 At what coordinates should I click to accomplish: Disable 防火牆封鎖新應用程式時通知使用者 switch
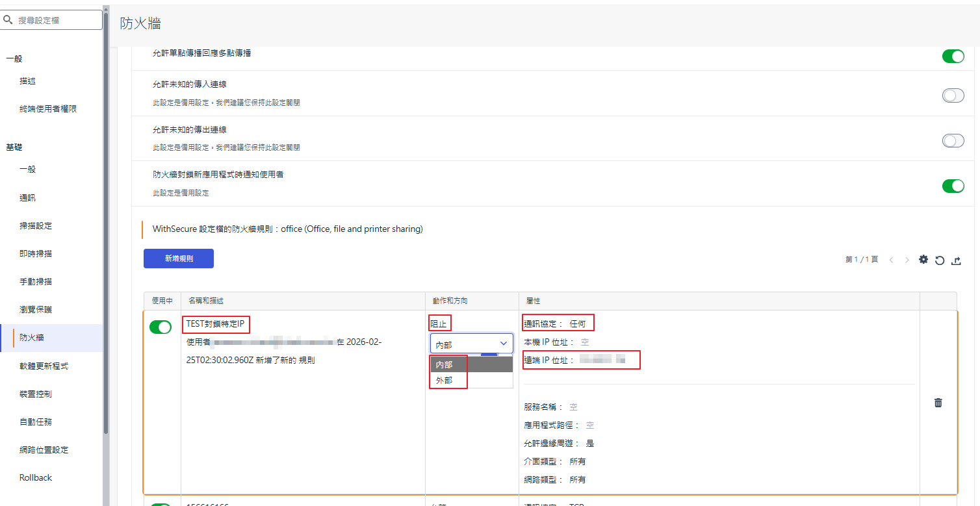coord(953,186)
